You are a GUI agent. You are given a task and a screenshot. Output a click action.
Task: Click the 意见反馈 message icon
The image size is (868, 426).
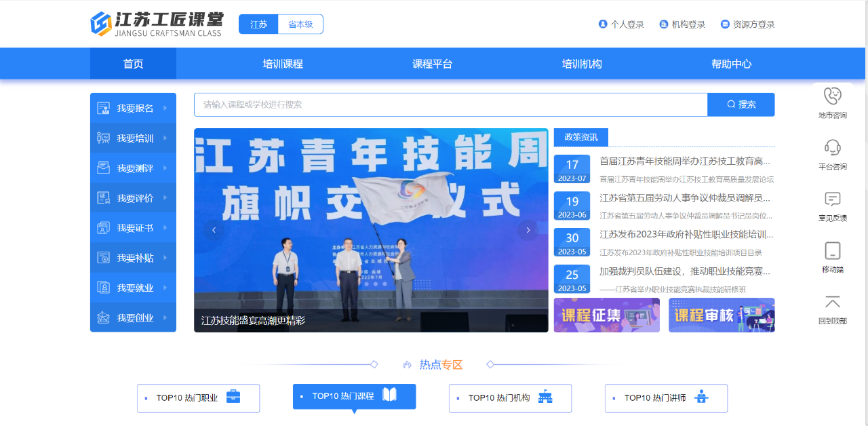(x=833, y=199)
